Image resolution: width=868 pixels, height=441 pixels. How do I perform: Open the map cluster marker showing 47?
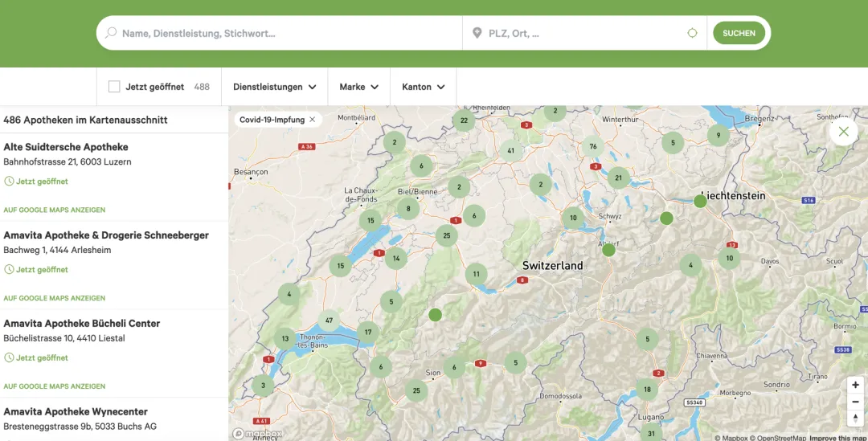click(329, 321)
